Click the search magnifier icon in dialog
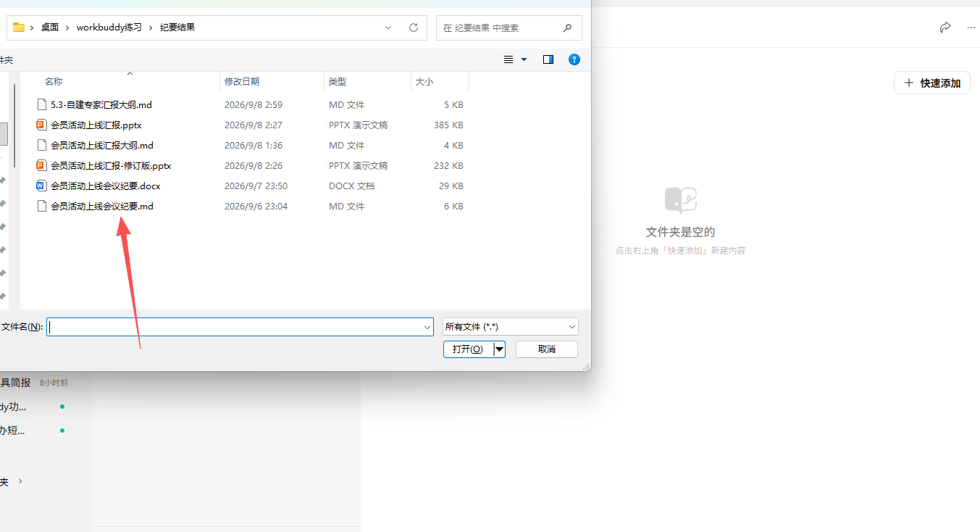Viewport: 980px width, 532px height. (x=567, y=28)
